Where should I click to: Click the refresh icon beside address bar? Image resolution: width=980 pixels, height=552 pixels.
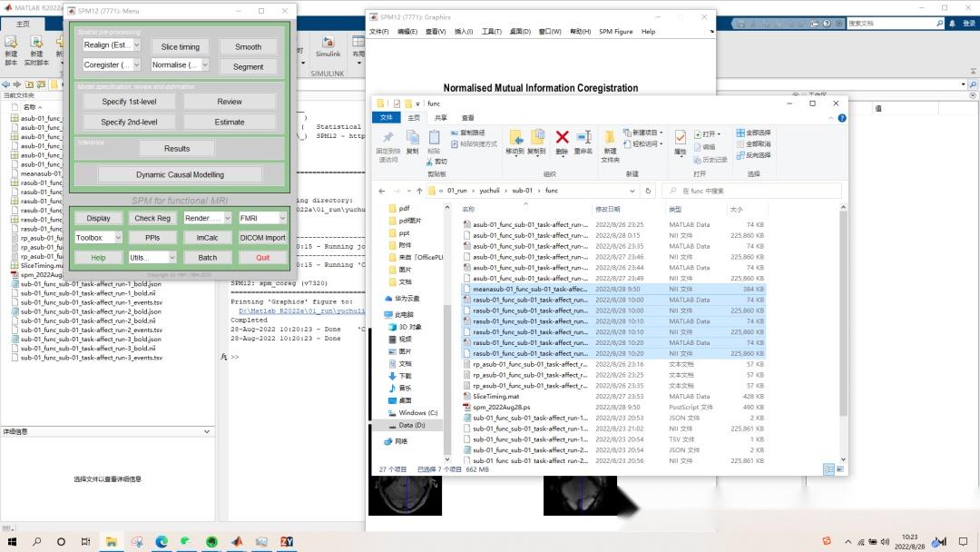648,191
